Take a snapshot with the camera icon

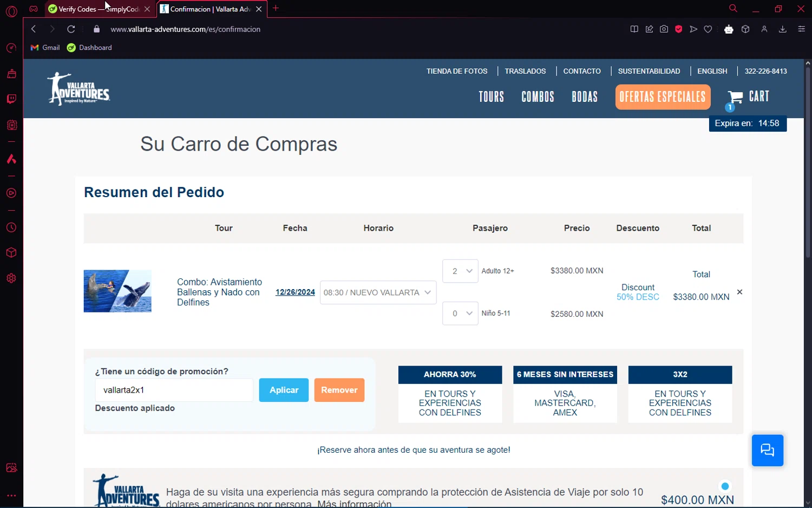click(x=664, y=29)
